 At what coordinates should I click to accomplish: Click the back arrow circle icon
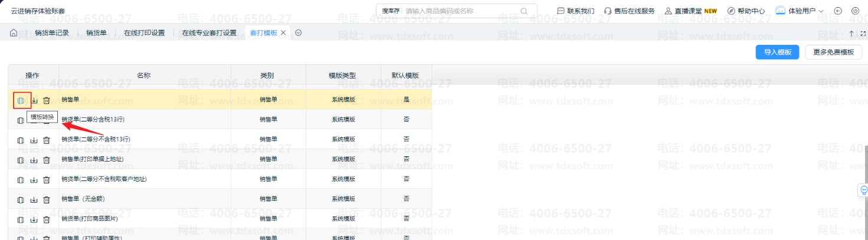[838, 11]
